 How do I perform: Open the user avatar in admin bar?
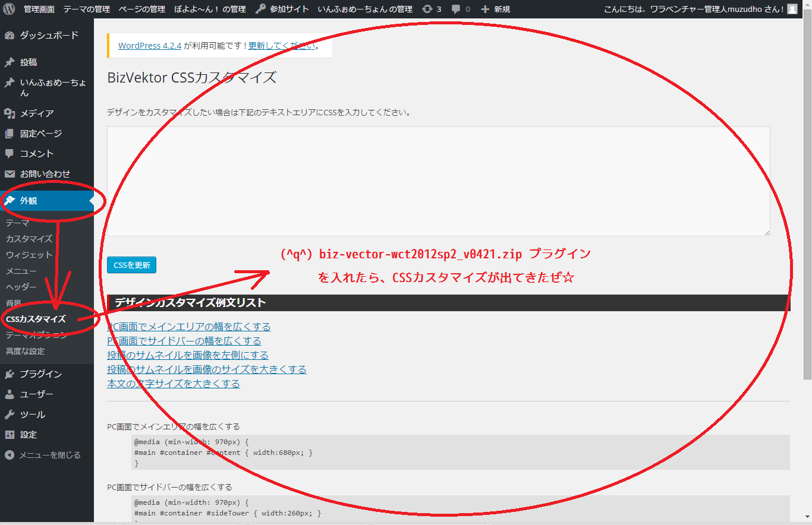click(792, 9)
